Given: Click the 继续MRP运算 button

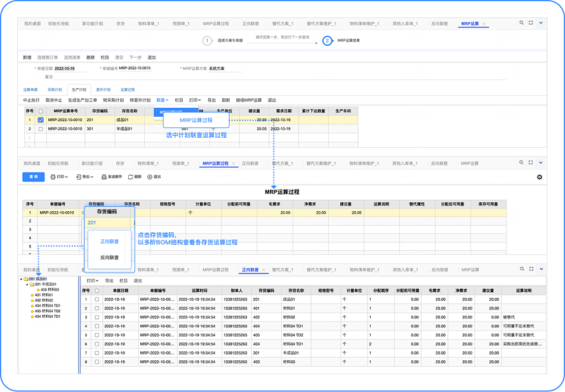Looking at the screenshot, I should [x=249, y=100].
